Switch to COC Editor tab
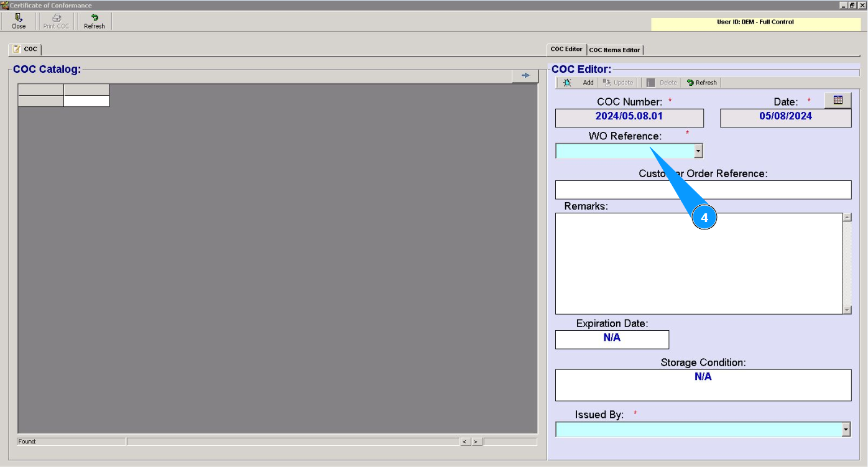The height and width of the screenshot is (467, 868). click(566, 49)
